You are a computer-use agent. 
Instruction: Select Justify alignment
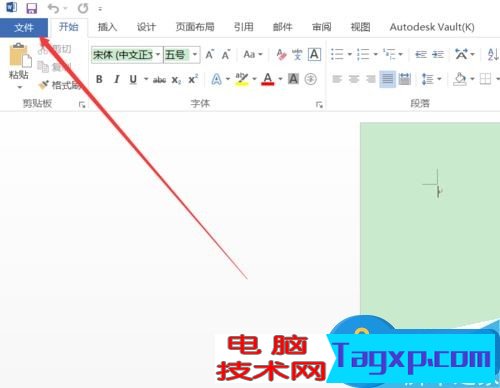387,79
